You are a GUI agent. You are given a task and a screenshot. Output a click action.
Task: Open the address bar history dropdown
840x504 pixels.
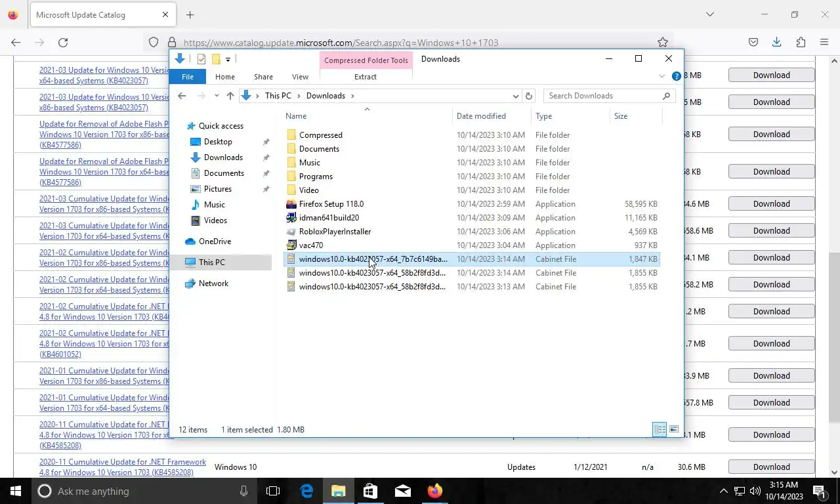(x=515, y=96)
